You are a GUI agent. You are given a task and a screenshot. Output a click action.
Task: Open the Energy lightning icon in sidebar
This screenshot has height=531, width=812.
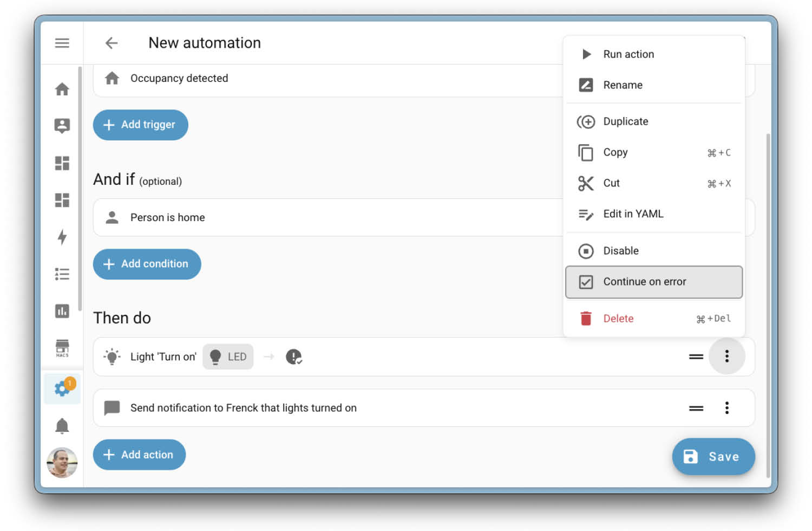click(62, 237)
